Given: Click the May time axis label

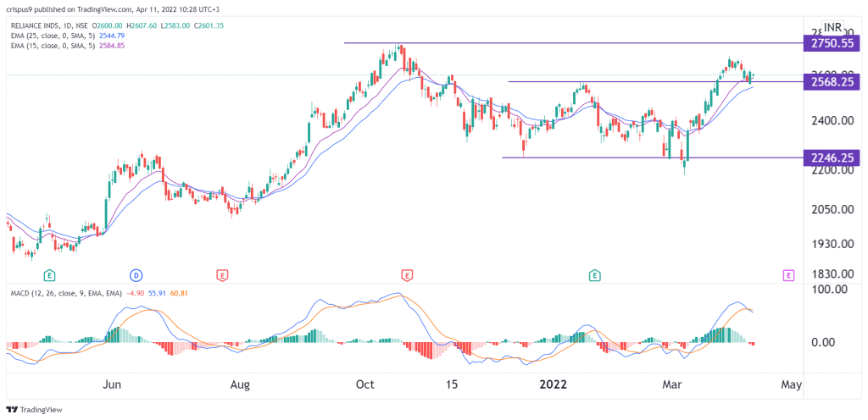Looking at the screenshot, I should pyautogui.click(x=792, y=384).
